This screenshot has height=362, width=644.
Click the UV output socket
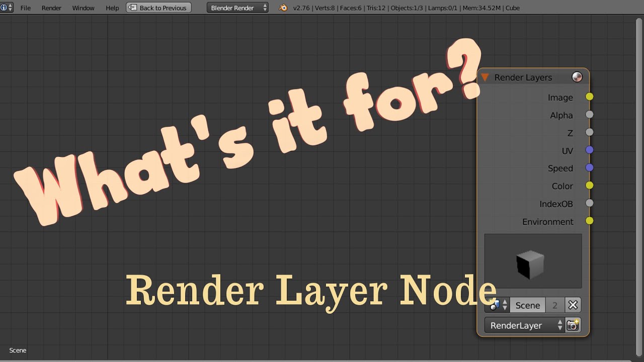click(x=590, y=150)
